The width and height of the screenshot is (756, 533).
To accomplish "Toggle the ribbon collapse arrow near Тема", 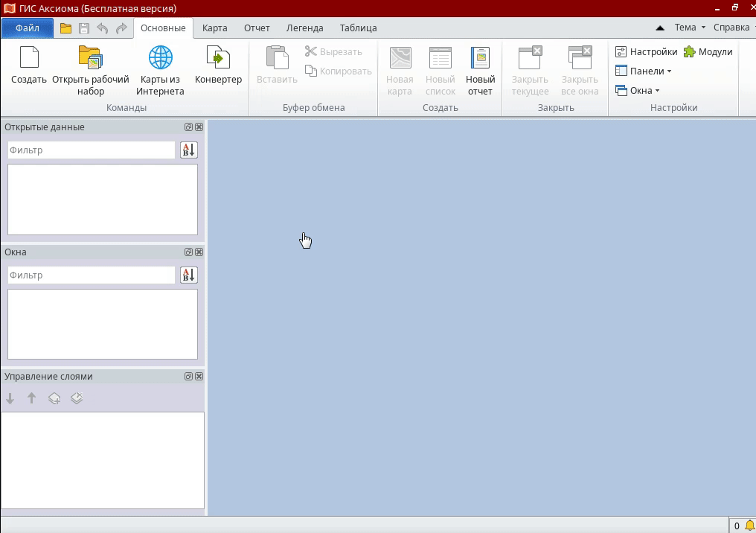I will pyautogui.click(x=660, y=27).
